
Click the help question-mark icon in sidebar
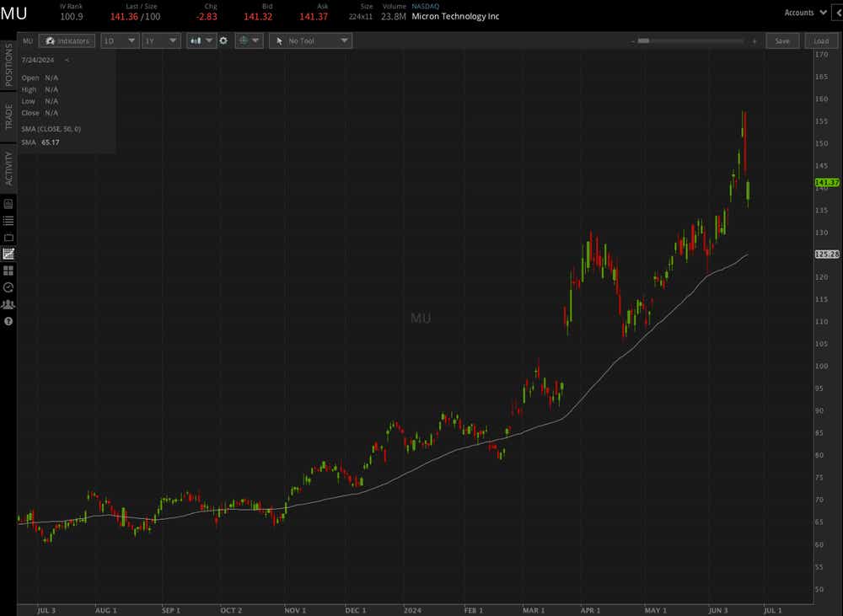(x=8, y=321)
